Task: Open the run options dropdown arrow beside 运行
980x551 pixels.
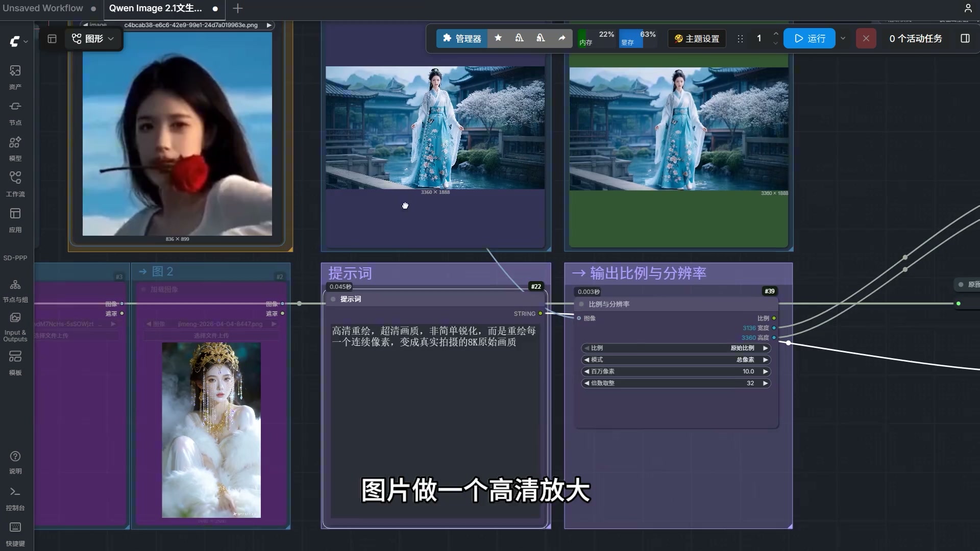Action: (843, 38)
